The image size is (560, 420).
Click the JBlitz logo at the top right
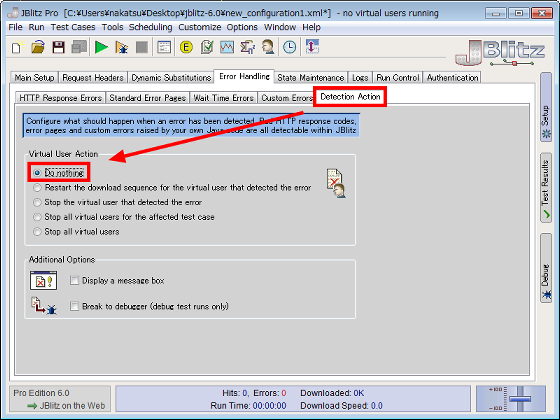(x=500, y=52)
